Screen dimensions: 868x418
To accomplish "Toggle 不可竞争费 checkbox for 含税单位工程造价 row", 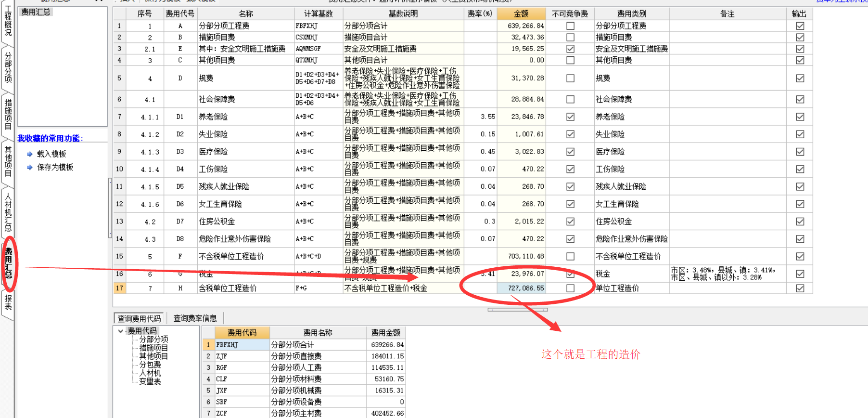I will point(570,288).
